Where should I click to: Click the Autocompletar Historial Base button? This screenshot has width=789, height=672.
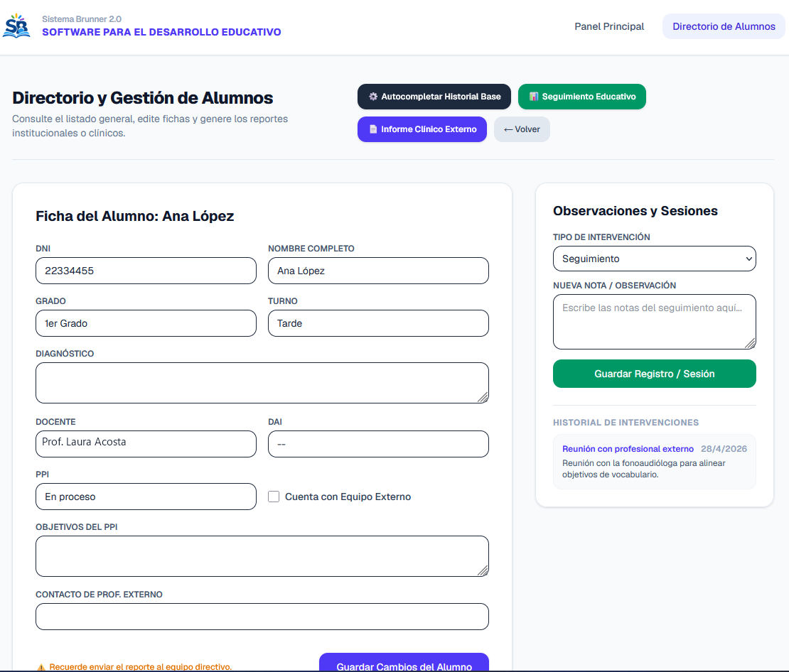(x=434, y=97)
